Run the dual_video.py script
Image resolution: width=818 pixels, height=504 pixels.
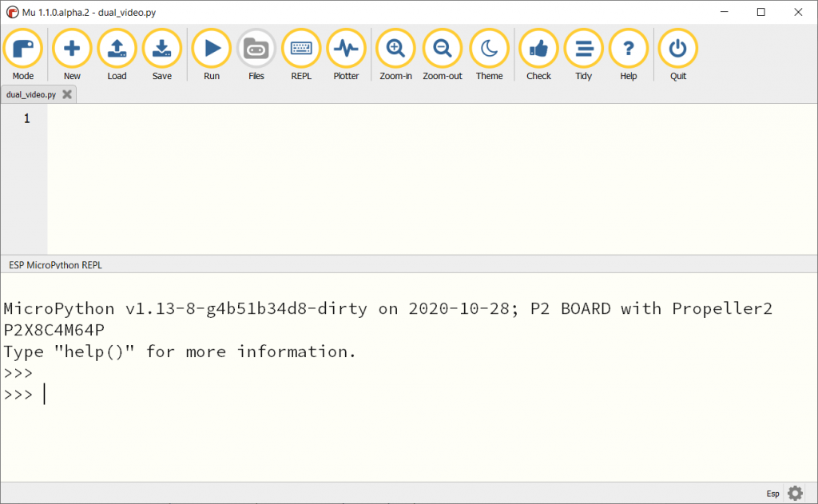point(212,49)
